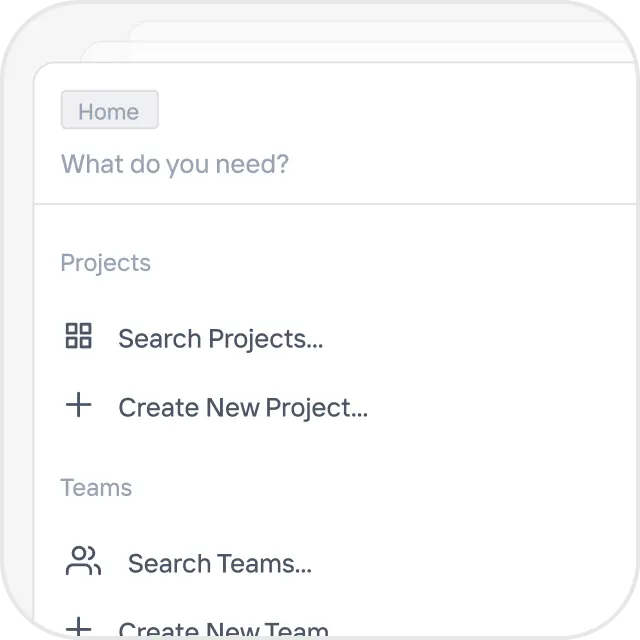Viewport: 640px width, 640px height.
Task: Click the plus icon for Create New Team
Action: tap(78, 628)
